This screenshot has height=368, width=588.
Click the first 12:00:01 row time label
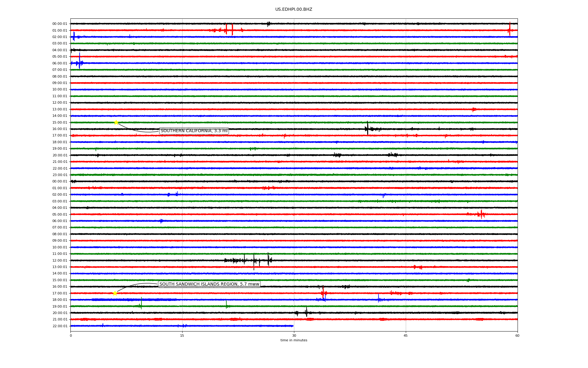(x=60, y=103)
